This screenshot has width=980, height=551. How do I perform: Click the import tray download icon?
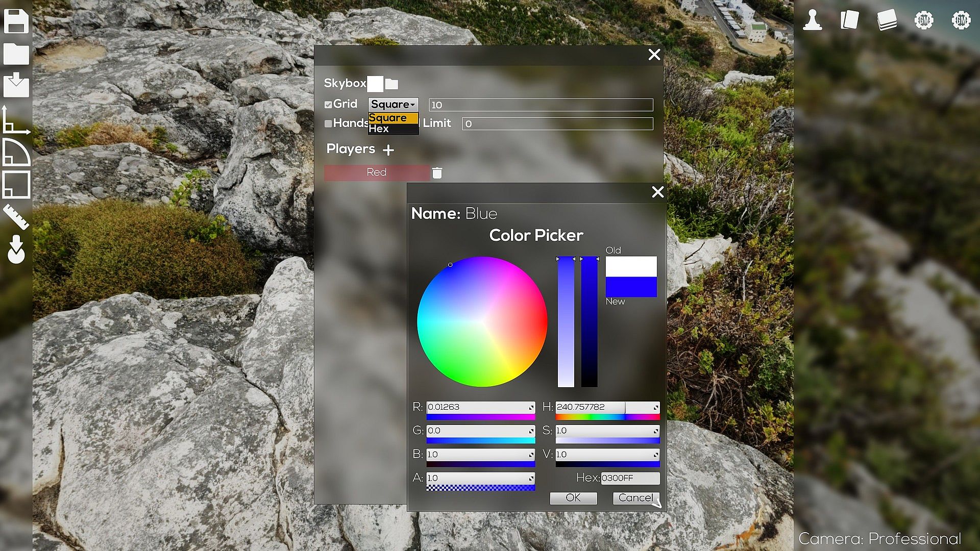pyautogui.click(x=16, y=85)
